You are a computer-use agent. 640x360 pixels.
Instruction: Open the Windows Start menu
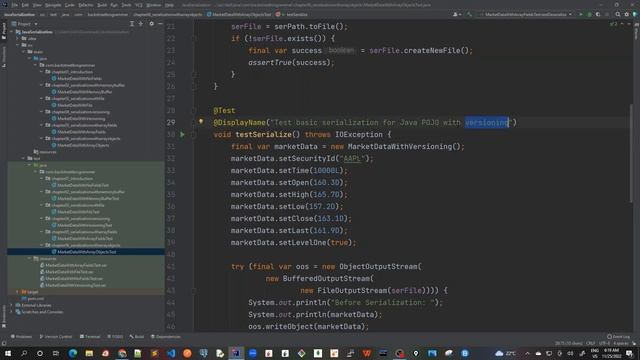[8, 353]
